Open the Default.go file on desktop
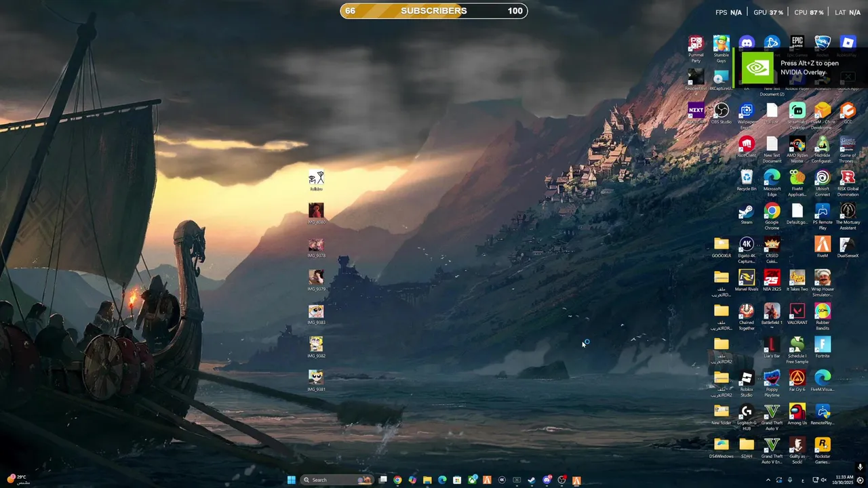This screenshot has width=868, height=488. (x=797, y=213)
